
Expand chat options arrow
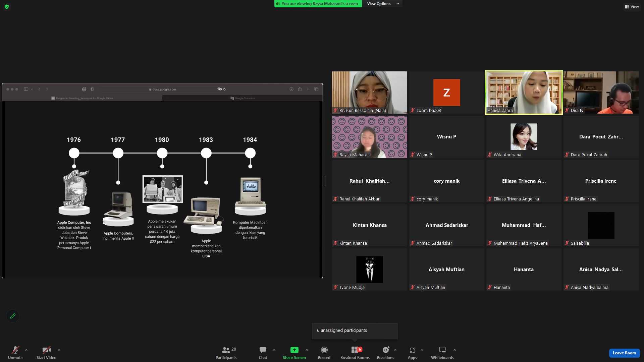274,350
